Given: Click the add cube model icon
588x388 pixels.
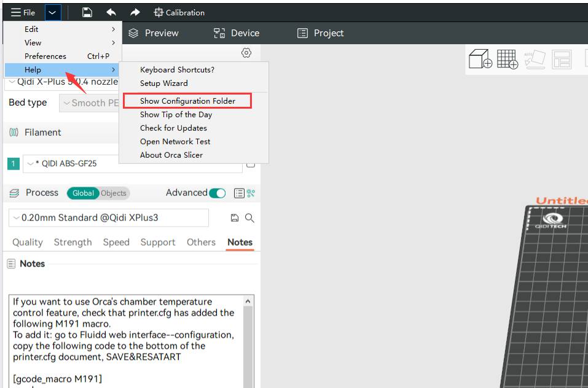Looking at the screenshot, I should pyautogui.click(x=480, y=59).
